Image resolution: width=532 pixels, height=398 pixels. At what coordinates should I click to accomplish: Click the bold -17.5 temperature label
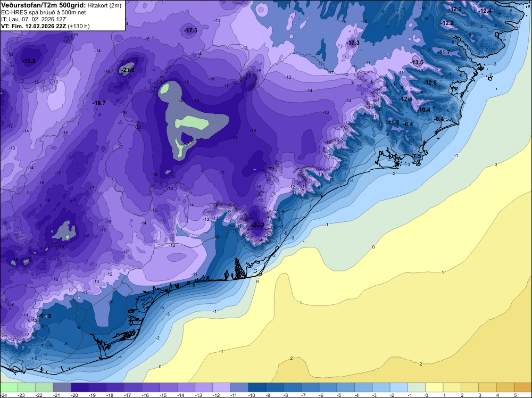(190, 30)
